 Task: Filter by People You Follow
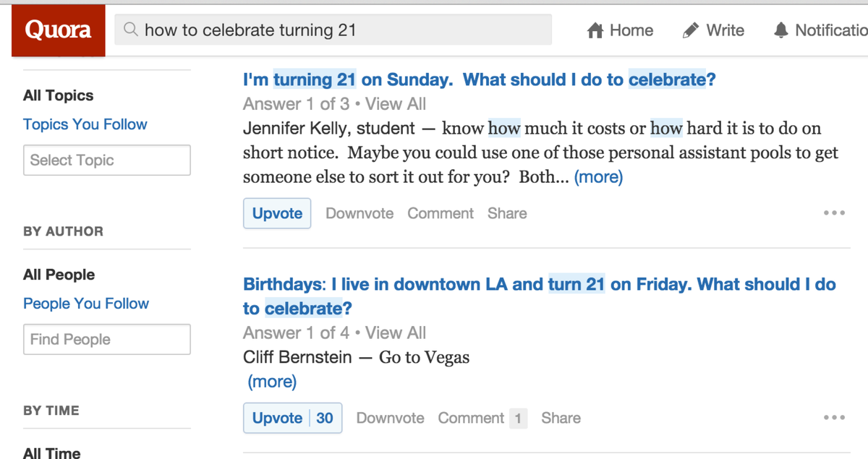click(x=86, y=304)
